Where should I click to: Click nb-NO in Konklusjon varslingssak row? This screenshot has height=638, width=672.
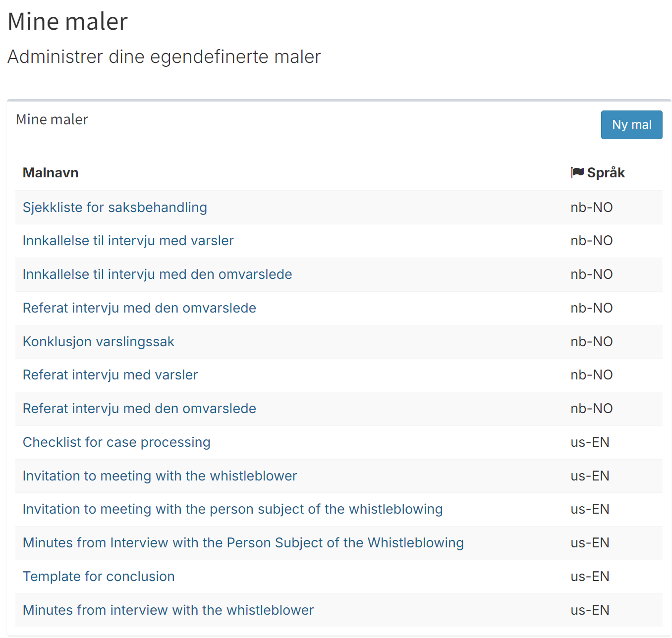[x=592, y=342]
